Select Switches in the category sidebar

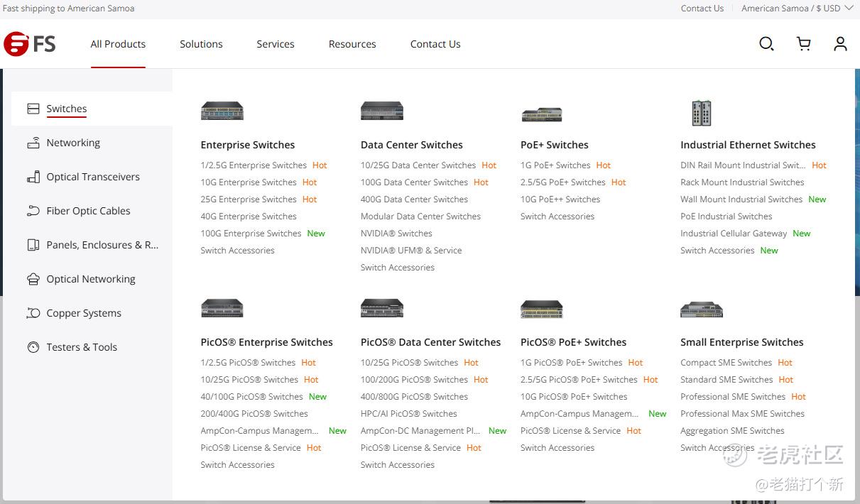tap(67, 109)
